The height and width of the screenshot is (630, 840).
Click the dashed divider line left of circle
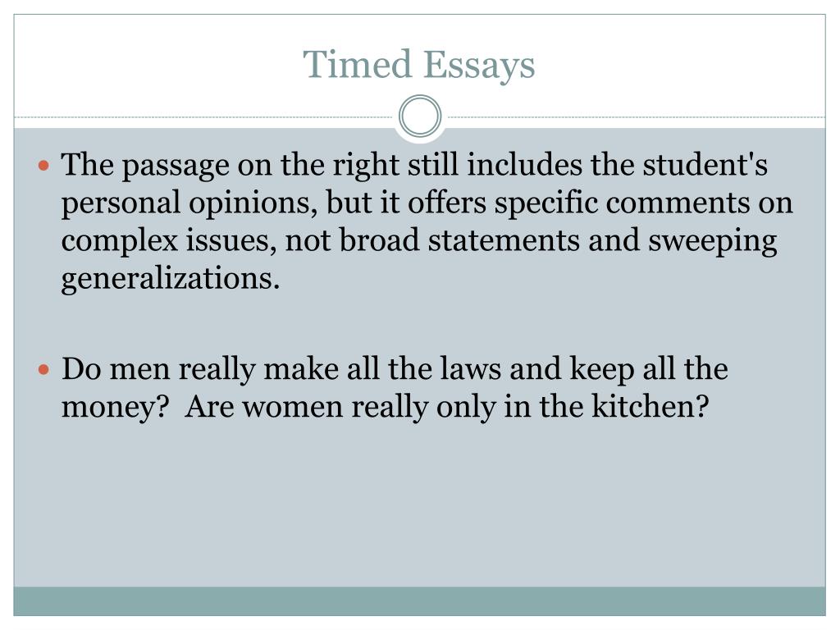click(203, 116)
